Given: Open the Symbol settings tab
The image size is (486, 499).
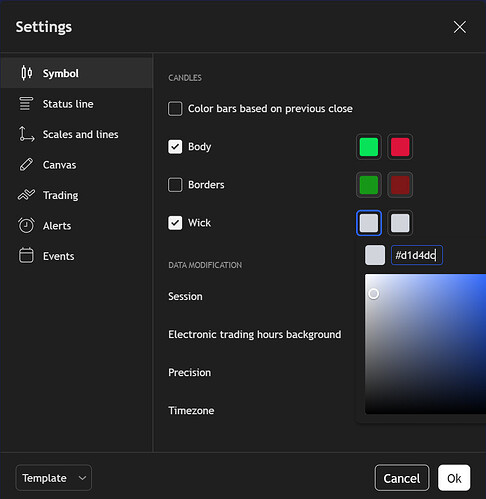Looking at the screenshot, I should tap(77, 73).
